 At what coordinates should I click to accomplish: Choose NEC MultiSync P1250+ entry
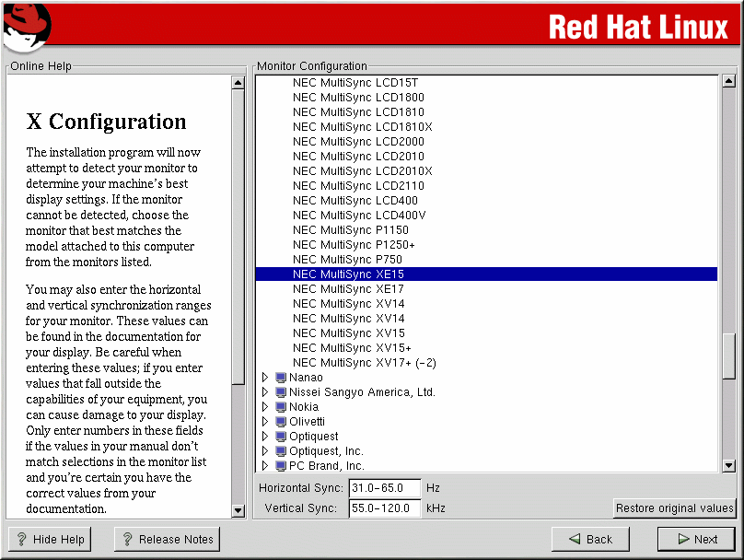coord(354,245)
